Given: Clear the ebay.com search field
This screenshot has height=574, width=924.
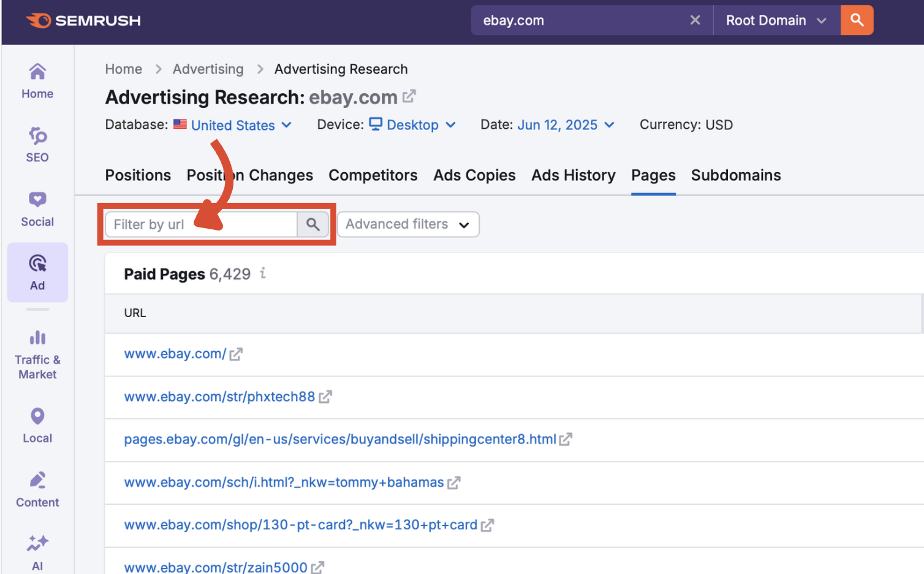Looking at the screenshot, I should click(695, 20).
